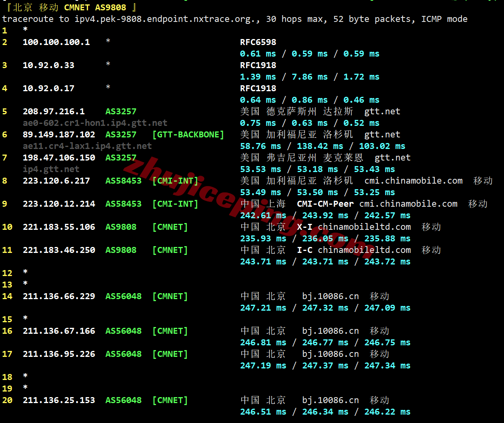Click RFC1918 label on hop 3

[258, 65]
